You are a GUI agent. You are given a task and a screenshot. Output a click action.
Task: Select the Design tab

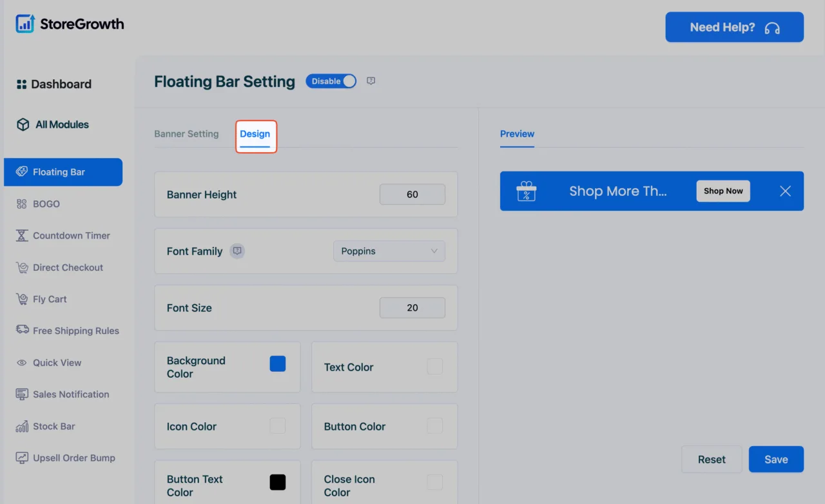255,134
